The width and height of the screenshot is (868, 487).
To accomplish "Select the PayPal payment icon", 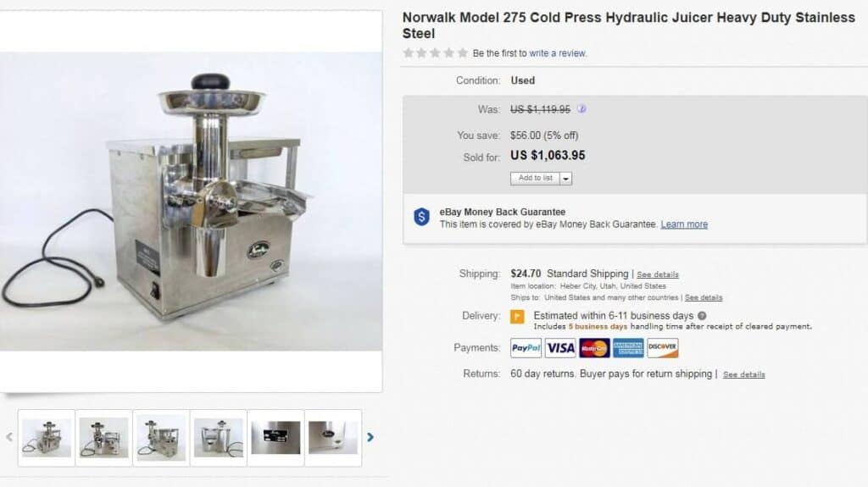I will (526, 348).
